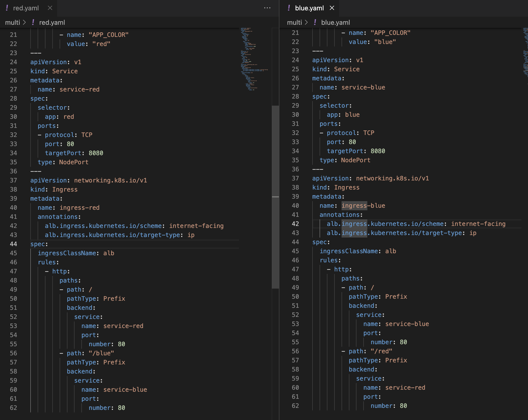The image size is (528, 420).
Task: Switch to the red.yaml tab
Action: [26, 8]
